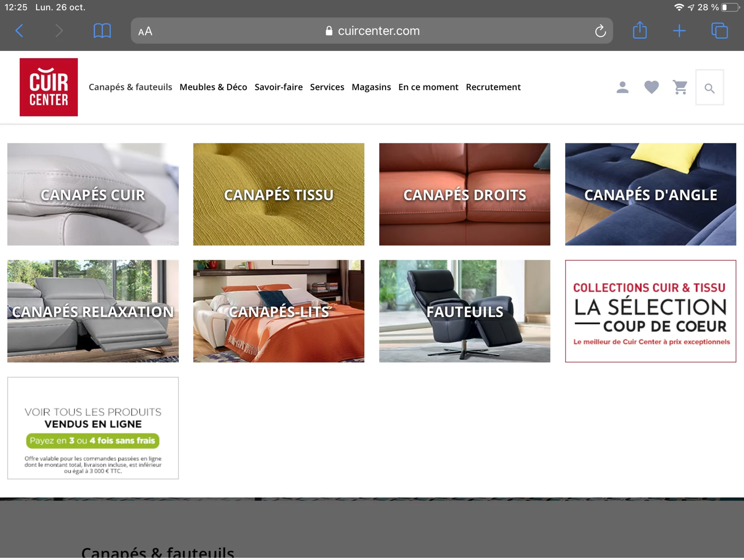The image size is (744, 560).
Task: Select the Canapés Cuir category tile
Action: click(x=93, y=194)
